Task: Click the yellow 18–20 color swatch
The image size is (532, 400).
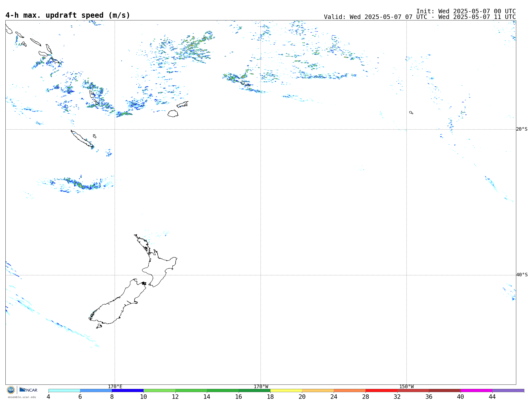Action: coord(286,391)
